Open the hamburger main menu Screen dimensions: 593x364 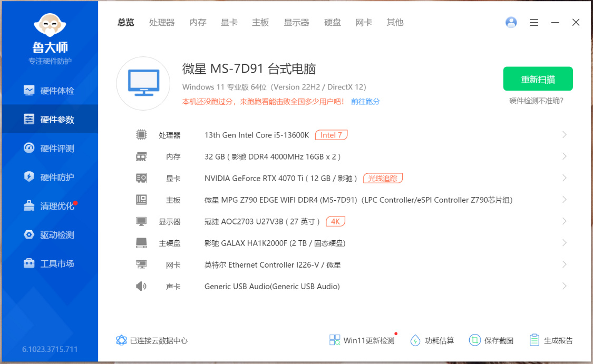[x=534, y=23]
